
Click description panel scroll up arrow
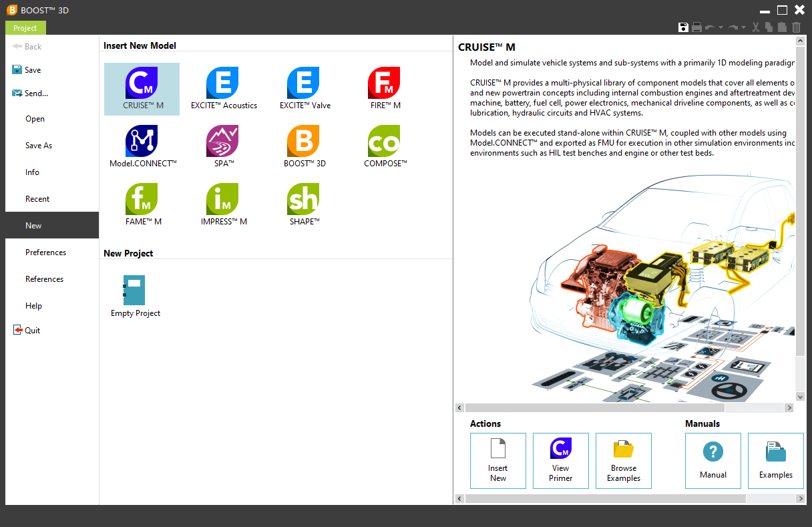(800, 41)
